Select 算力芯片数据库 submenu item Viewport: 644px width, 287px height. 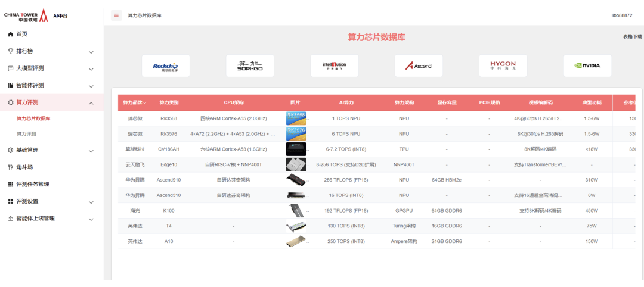[33, 118]
